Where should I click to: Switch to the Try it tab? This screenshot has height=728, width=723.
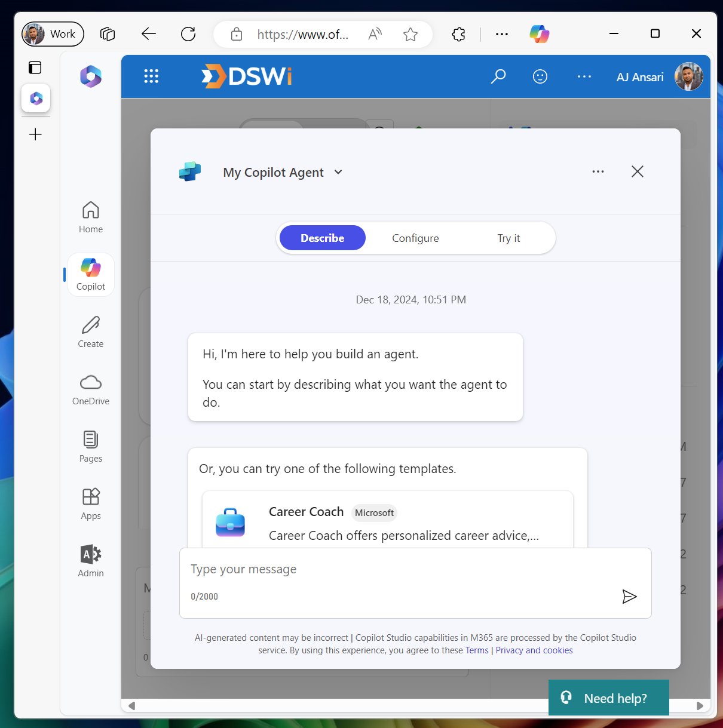pyautogui.click(x=508, y=238)
